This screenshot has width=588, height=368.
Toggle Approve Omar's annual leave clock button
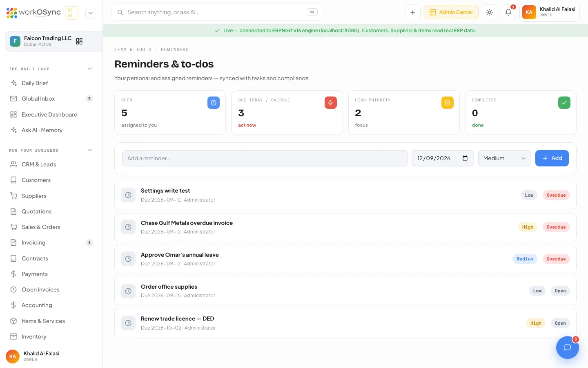click(x=128, y=259)
